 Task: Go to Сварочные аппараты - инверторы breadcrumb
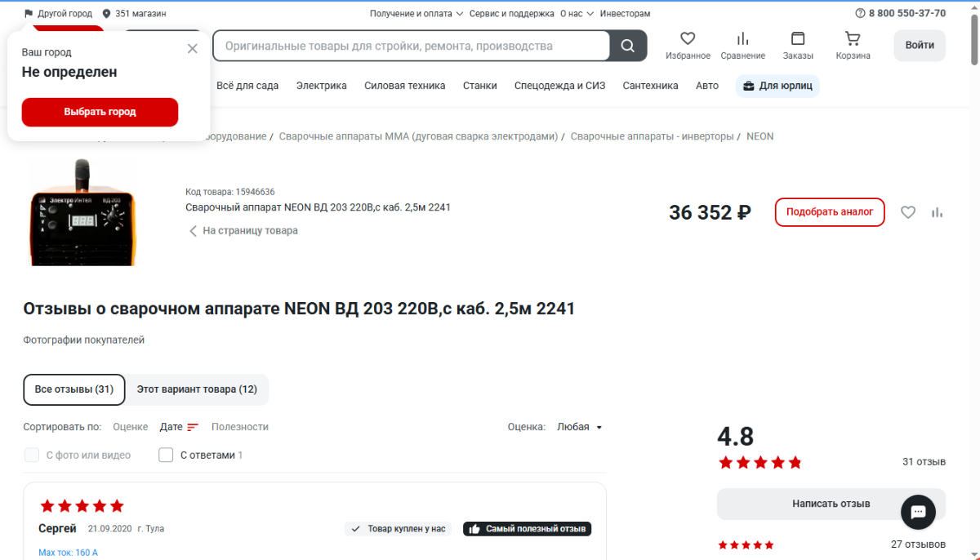653,136
